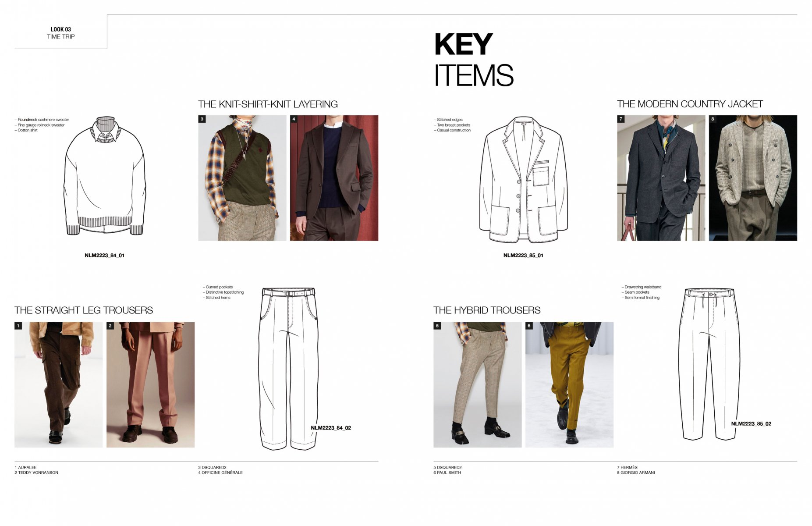Click number badge 7 on Hermès photo
Image resolution: width=812 pixels, height=526 pixels.
coord(621,119)
